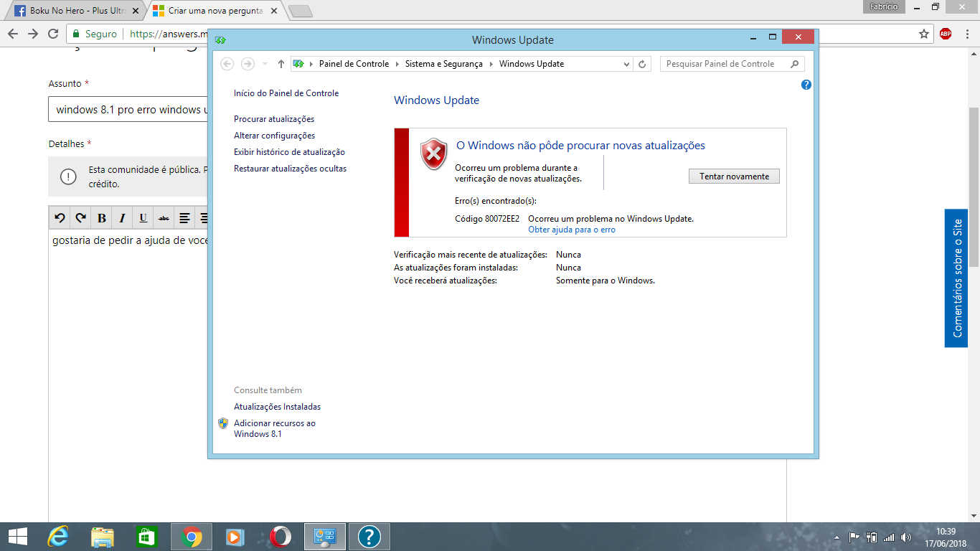
Task: Align text left in editor toolbar
Action: click(185, 218)
